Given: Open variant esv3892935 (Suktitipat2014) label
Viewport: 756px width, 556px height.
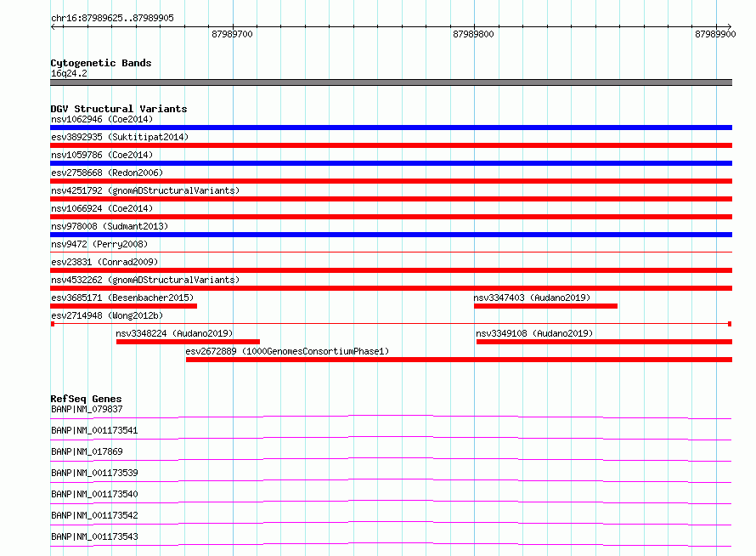Looking at the screenshot, I should point(120,137).
